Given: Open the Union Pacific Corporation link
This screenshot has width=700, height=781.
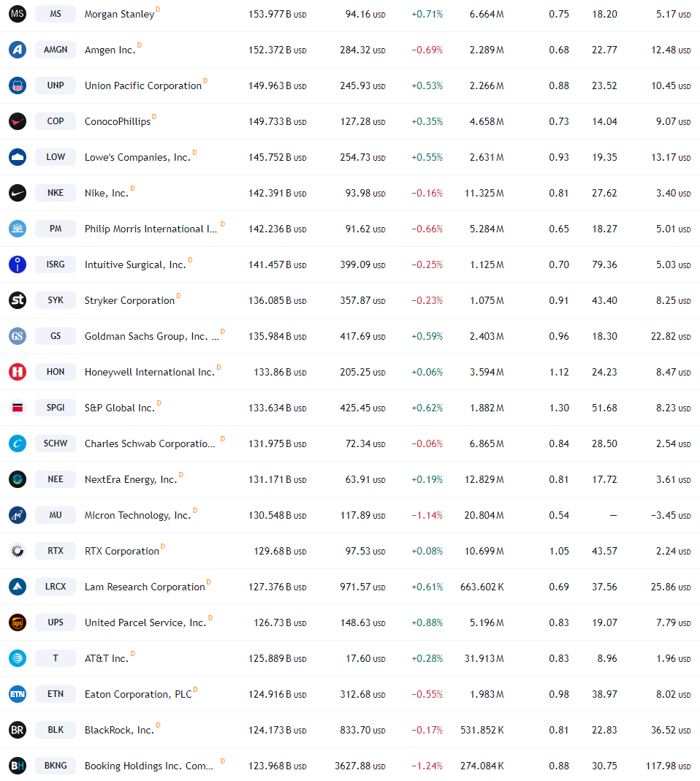Looking at the screenshot, I should coord(143,86).
